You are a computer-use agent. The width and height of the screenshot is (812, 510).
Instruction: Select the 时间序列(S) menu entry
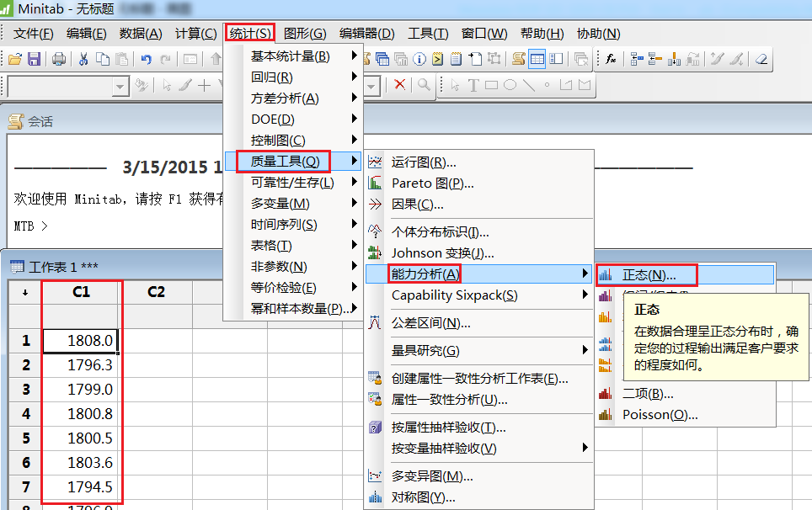[x=294, y=225]
